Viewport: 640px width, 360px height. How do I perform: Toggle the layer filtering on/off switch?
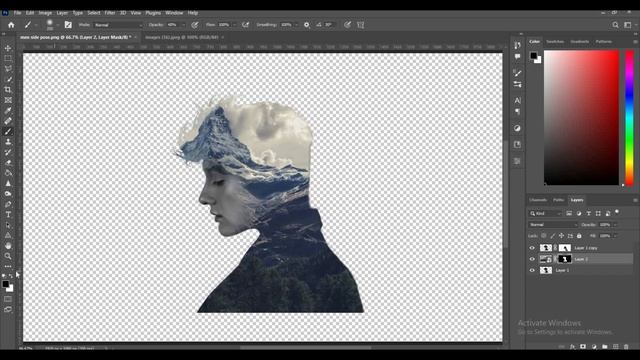[617, 212]
